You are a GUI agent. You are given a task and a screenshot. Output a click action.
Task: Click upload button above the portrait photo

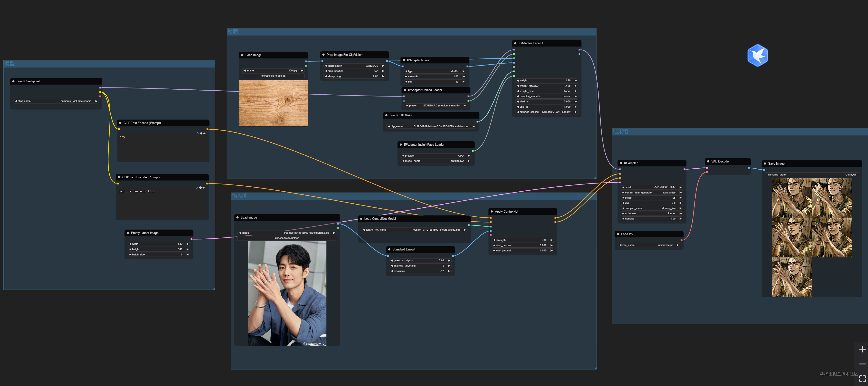tap(287, 238)
